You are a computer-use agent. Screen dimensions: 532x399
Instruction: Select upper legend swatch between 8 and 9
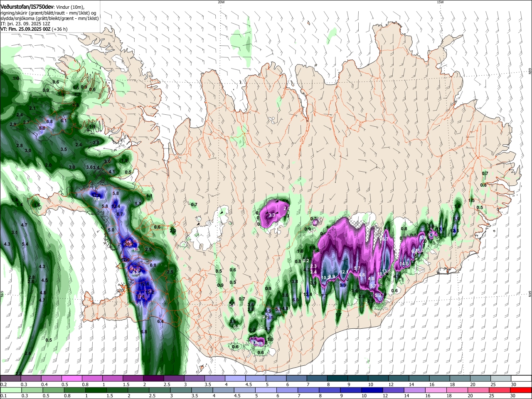(337, 378)
